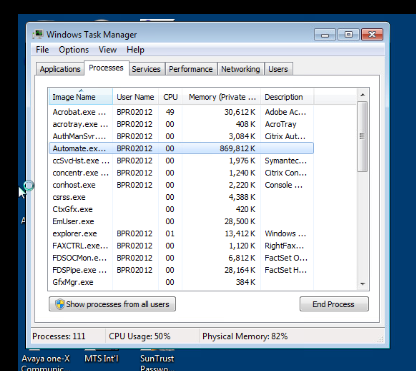Open the View menu
Screen dimensions: 416x371
108,50
